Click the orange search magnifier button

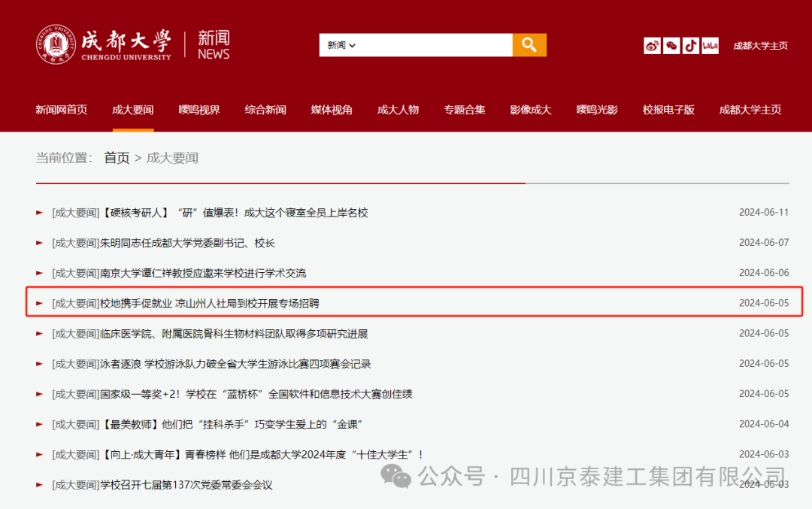click(x=529, y=45)
